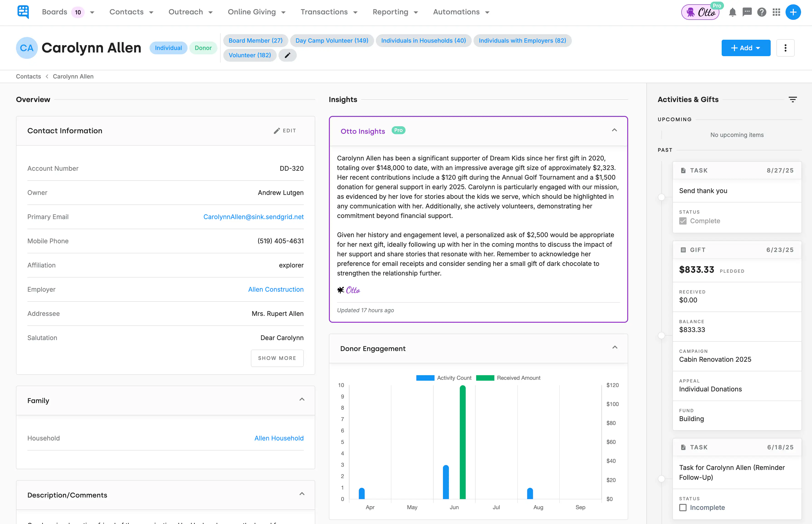This screenshot has height=524, width=812.
Task: Open the apps grid icon
Action: coord(776,12)
